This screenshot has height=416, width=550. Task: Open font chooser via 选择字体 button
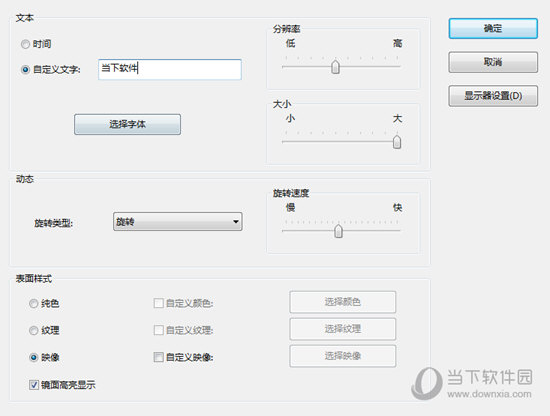pyautogui.click(x=127, y=124)
